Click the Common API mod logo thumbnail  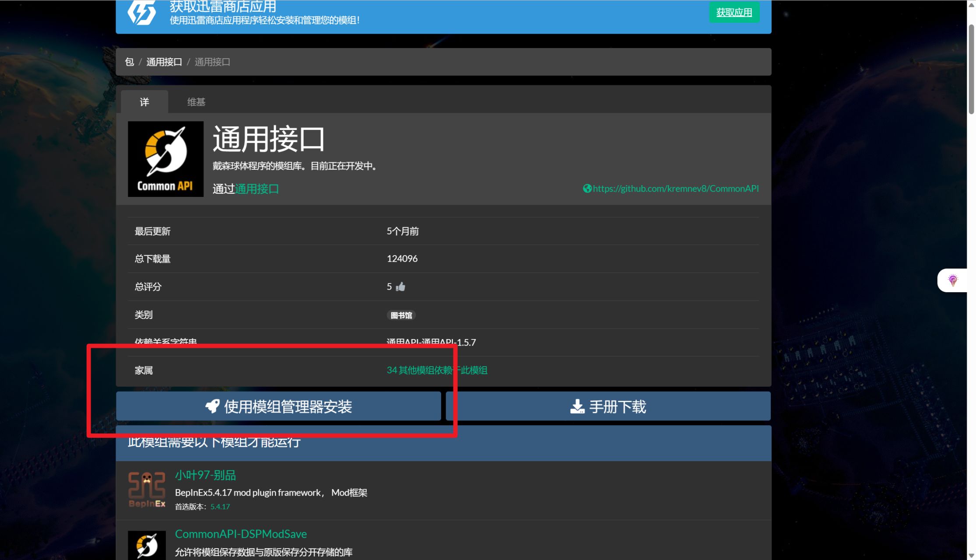click(165, 159)
